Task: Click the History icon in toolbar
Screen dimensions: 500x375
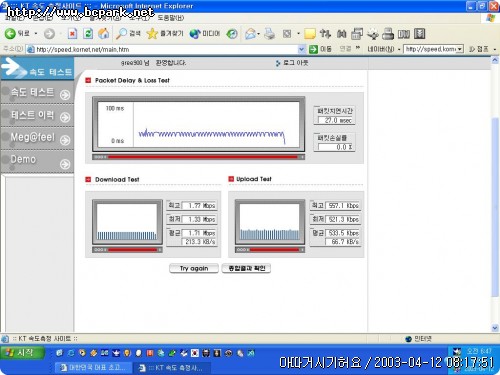Action: [x=232, y=34]
